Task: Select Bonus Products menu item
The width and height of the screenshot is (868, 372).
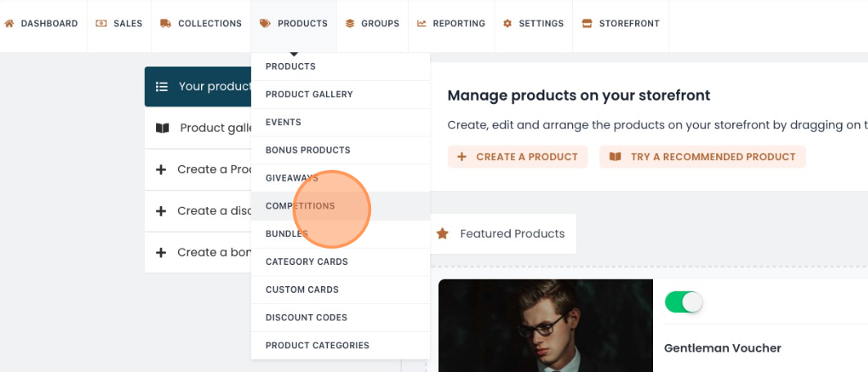Action: pos(307,150)
